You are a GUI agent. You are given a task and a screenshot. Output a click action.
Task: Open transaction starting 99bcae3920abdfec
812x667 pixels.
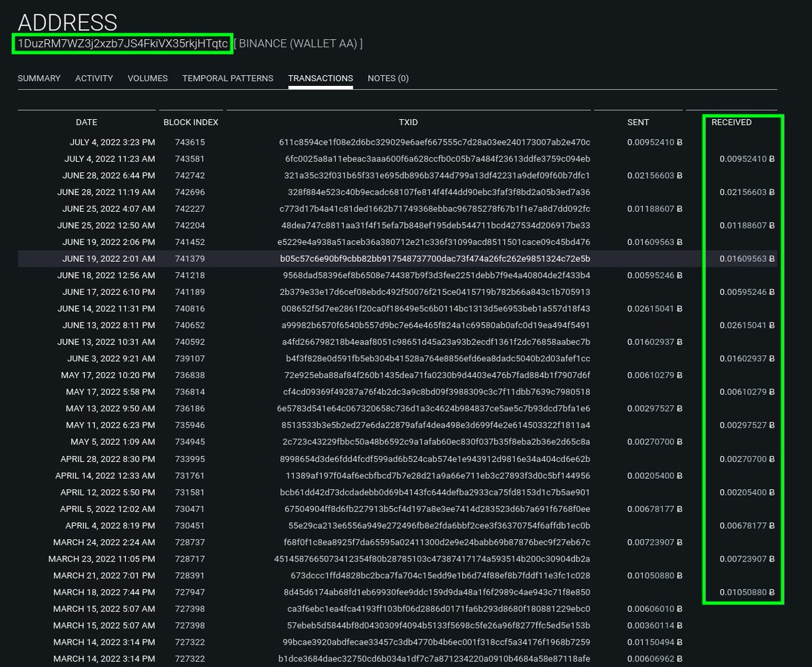[437, 641]
